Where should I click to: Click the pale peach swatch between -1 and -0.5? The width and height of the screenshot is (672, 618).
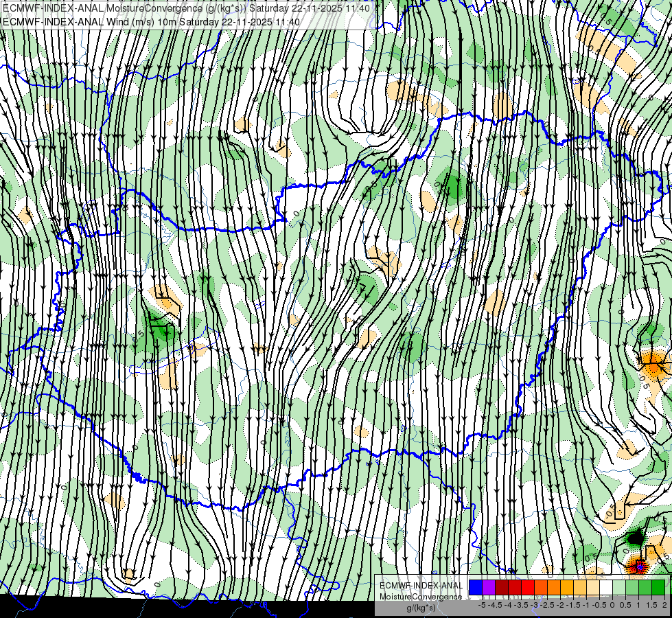(593, 587)
